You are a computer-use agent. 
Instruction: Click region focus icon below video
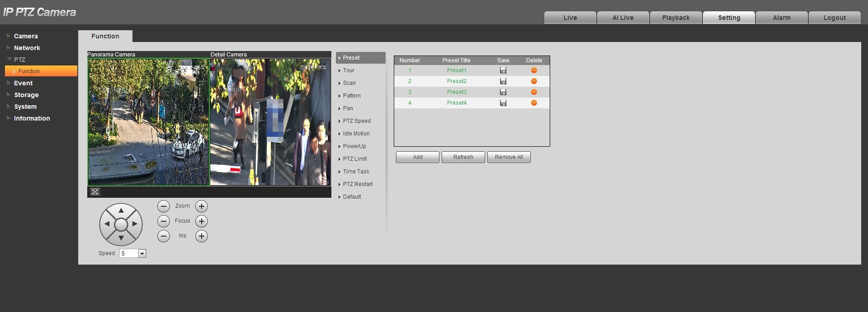click(x=95, y=192)
